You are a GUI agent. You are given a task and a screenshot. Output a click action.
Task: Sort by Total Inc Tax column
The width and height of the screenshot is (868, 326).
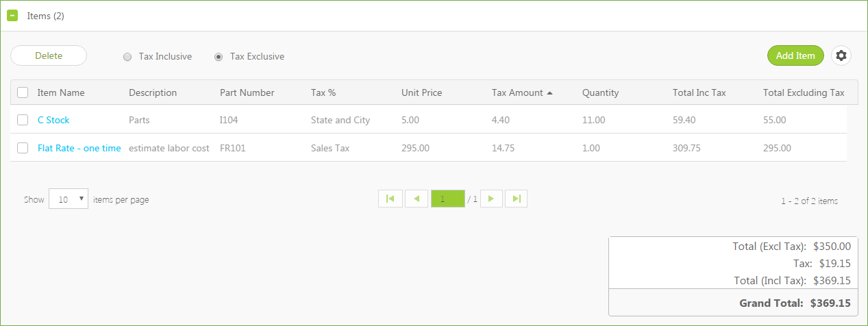(x=699, y=92)
